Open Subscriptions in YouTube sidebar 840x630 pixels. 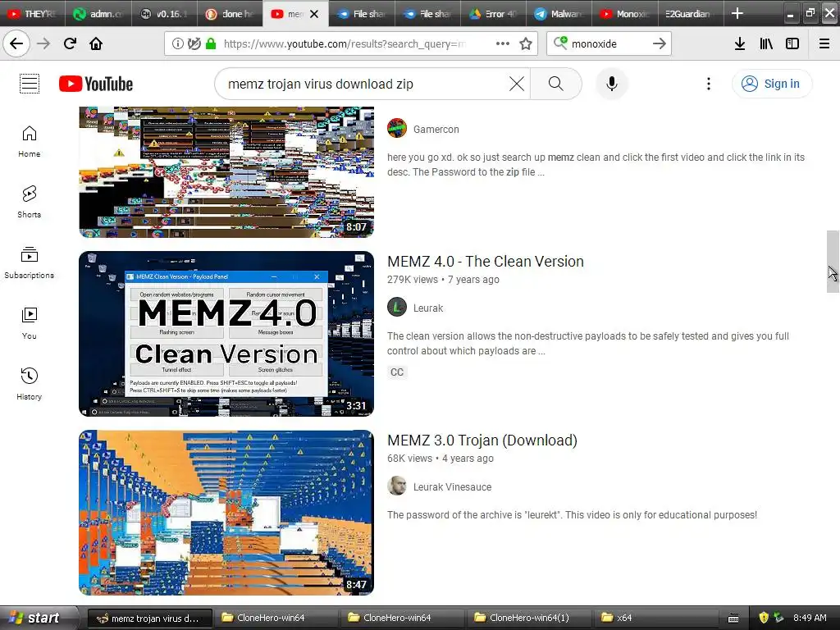(30, 262)
